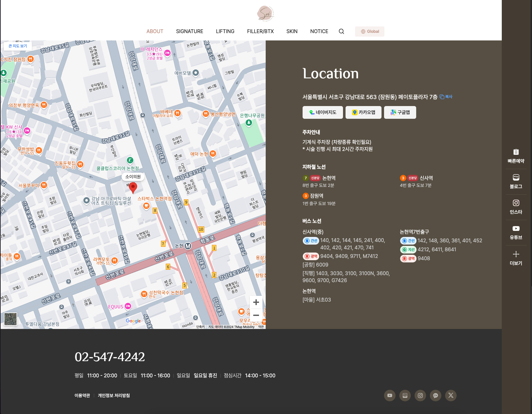Open the LIFTING menu
This screenshot has width=532, height=414.
pyautogui.click(x=225, y=31)
